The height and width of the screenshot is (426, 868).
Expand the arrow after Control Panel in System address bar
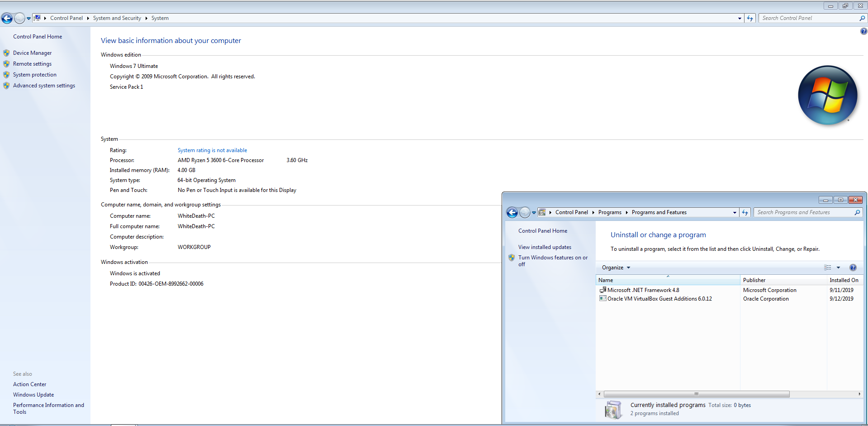(88, 18)
